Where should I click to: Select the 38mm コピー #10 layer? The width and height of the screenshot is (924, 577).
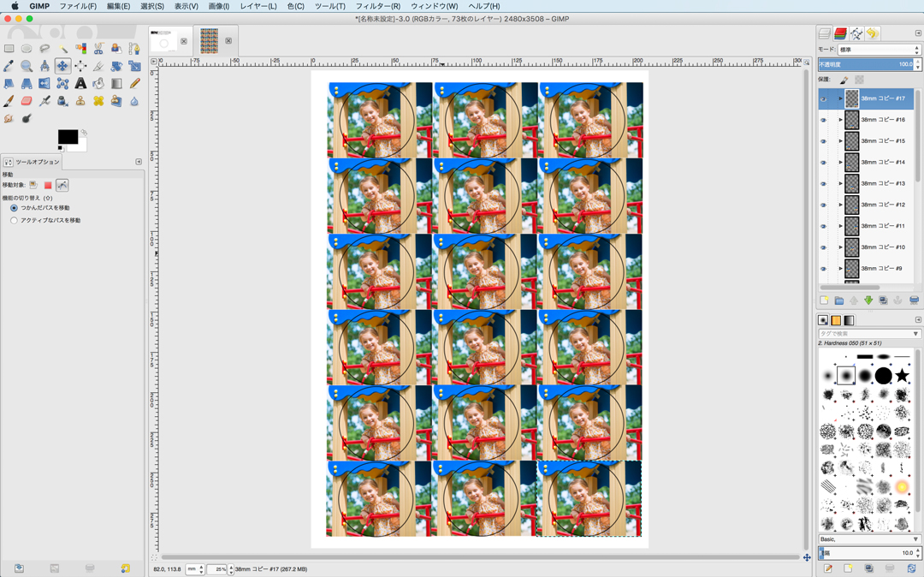[x=882, y=247]
